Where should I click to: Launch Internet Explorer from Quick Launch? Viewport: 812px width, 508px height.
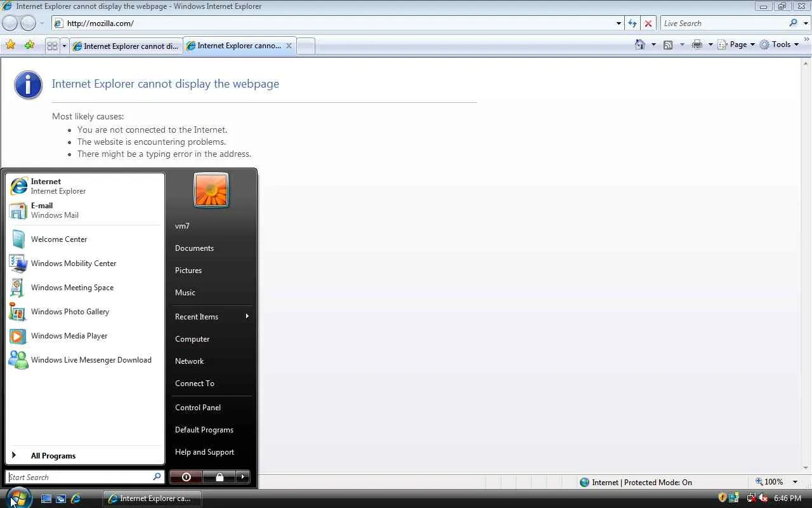(x=75, y=499)
